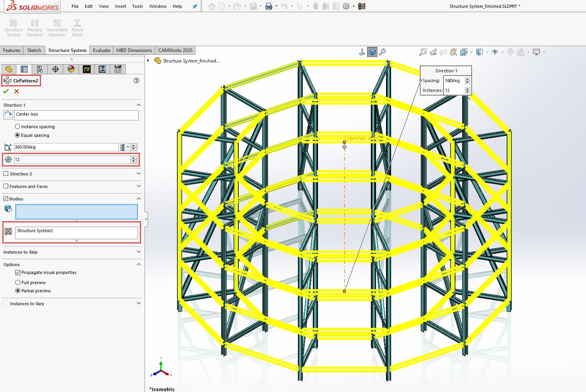Click the 360.00deg angle input field
The image size is (586, 392).
66,147
